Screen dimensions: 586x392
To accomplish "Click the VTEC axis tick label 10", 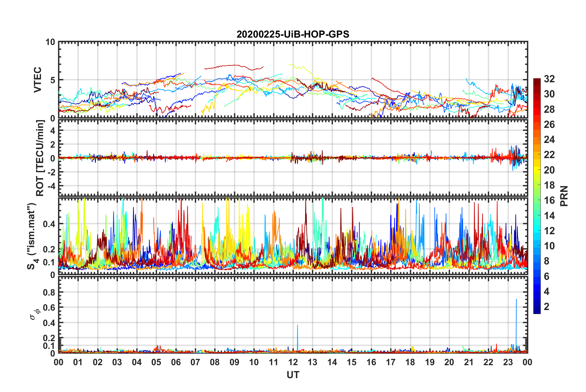I will point(50,42).
